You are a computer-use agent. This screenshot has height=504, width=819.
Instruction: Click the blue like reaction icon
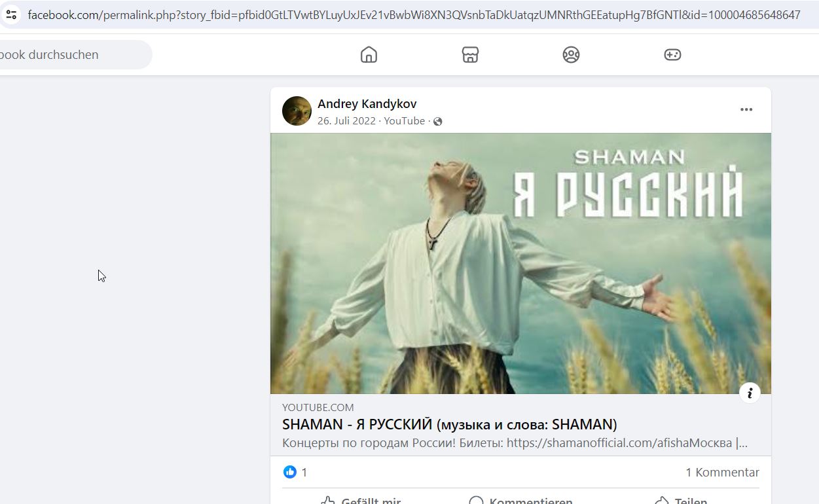289,472
